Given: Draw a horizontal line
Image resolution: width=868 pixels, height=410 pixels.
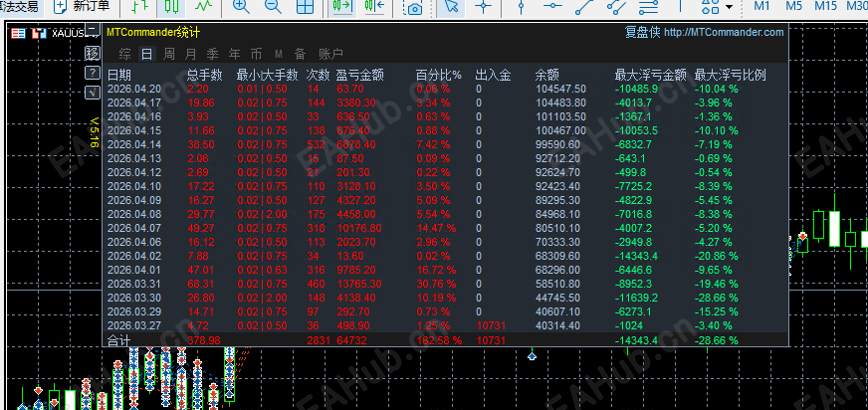Looking at the screenshot, I should (552, 6).
